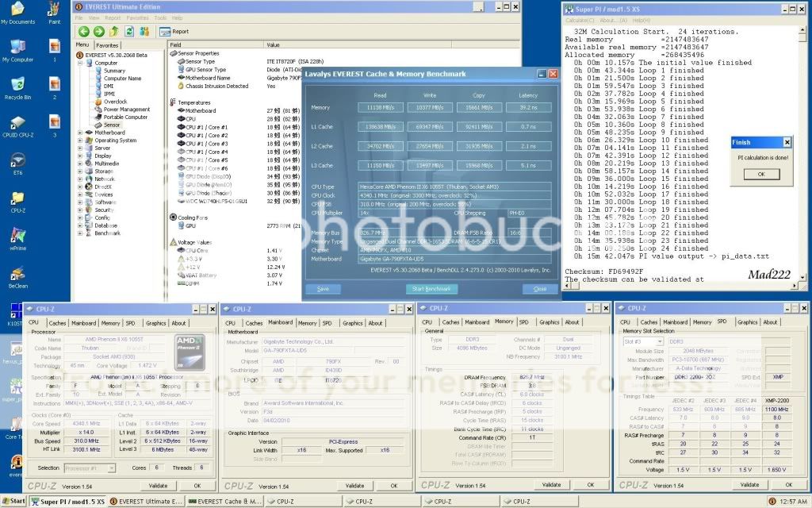Select the desktop file labeled 3
The width and height of the screenshot is (812, 508).
tap(55, 126)
